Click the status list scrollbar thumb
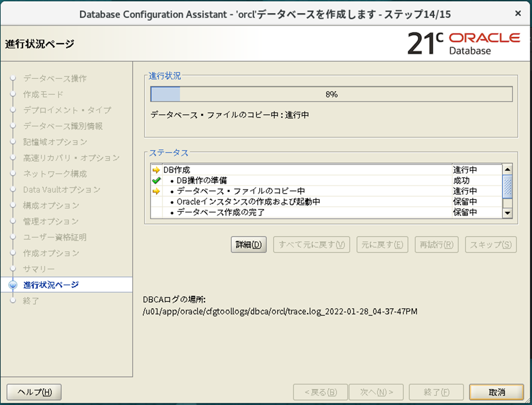This screenshot has width=532, height=405. pos(507,187)
